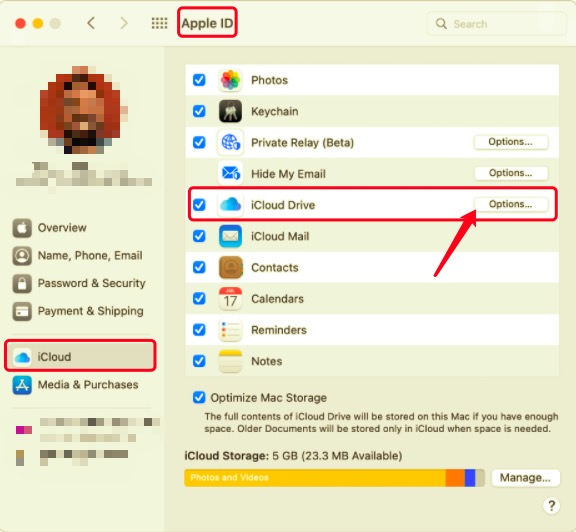Image resolution: width=576 pixels, height=532 pixels.
Task: Toggle the Contacts checkbox
Action: pyautogui.click(x=199, y=267)
